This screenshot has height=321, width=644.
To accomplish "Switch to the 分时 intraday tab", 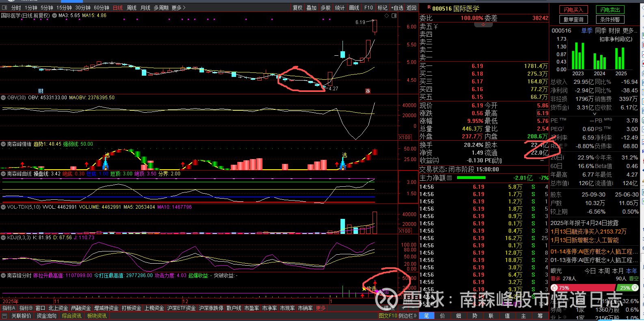I will [16, 8].
